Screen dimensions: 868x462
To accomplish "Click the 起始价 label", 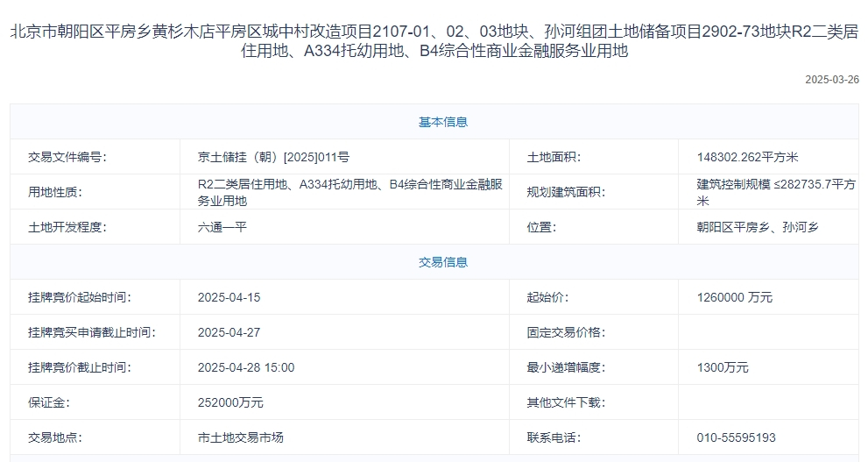I will click(547, 297).
